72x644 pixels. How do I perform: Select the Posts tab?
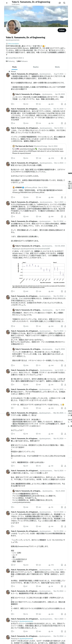point(14,67)
